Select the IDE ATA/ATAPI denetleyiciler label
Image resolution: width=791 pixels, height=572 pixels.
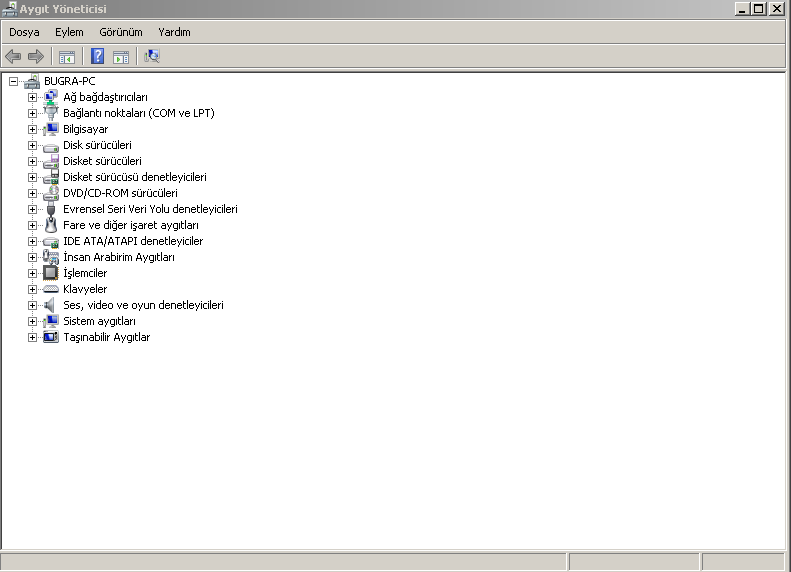click(x=133, y=242)
